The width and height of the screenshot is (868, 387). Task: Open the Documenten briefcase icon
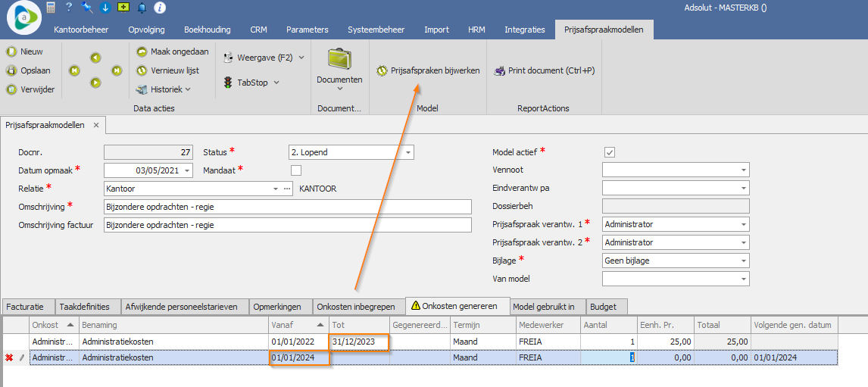(x=339, y=60)
